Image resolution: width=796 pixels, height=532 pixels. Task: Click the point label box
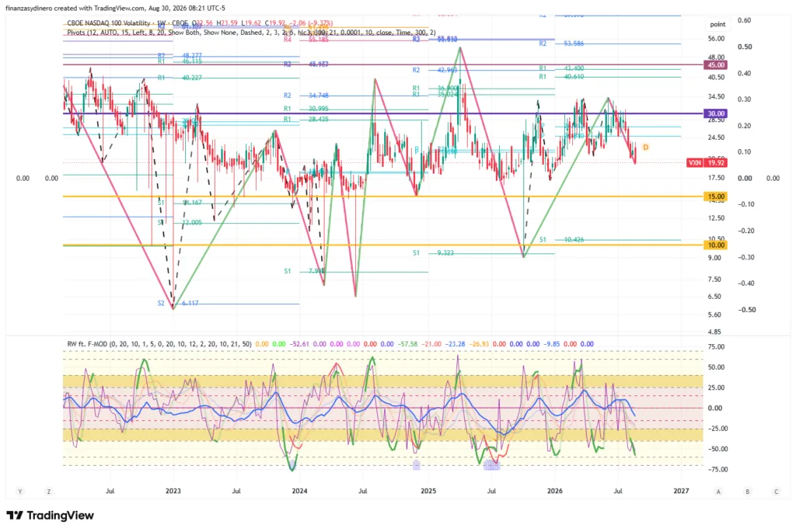[717, 24]
